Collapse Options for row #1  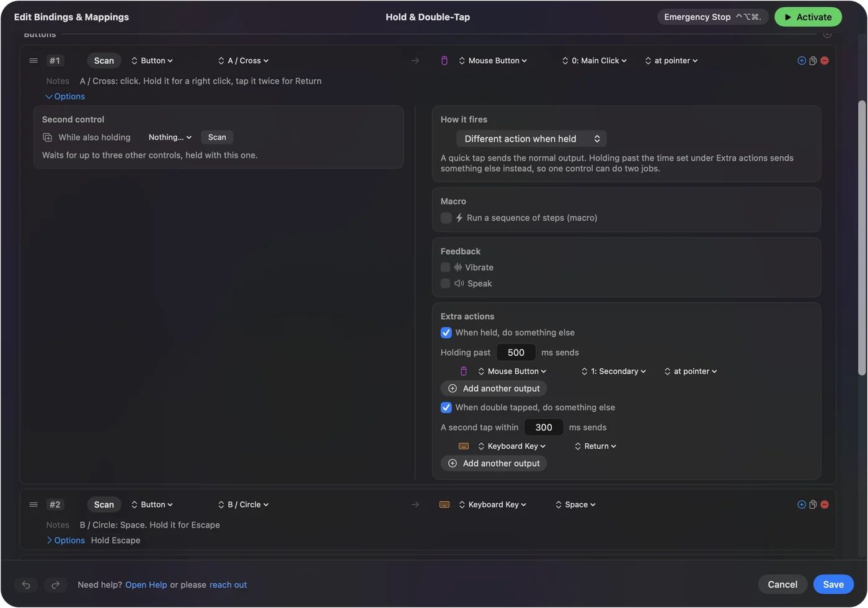tap(65, 97)
